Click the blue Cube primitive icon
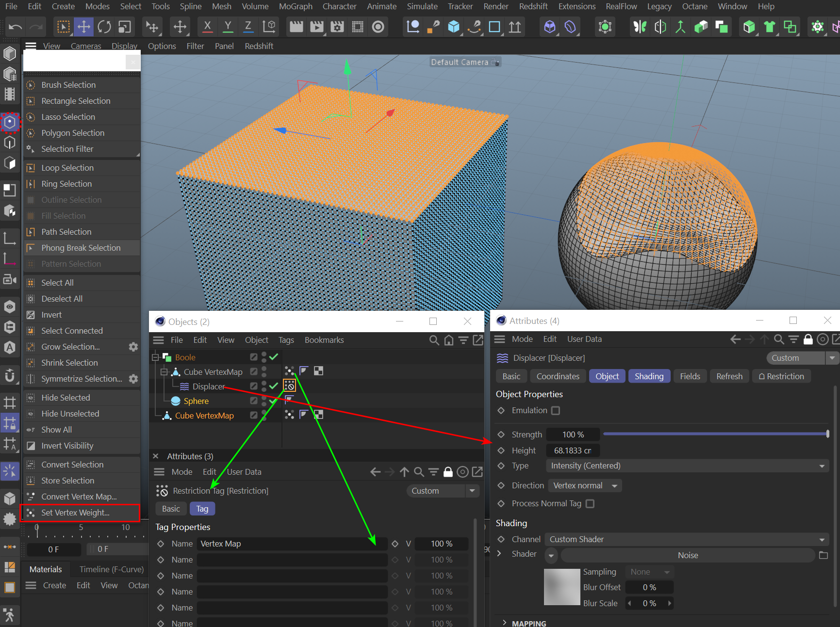Image resolution: width=840 pixels, height=627 pixels. click(454, 27)
